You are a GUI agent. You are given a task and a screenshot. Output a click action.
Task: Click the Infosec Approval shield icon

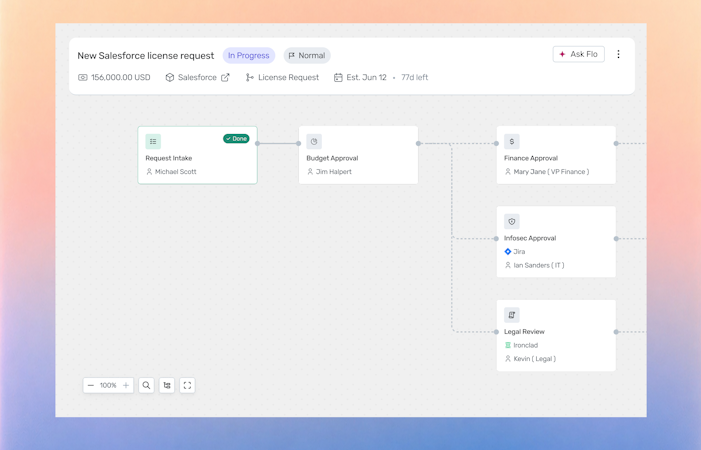click(x=511, y=221)
